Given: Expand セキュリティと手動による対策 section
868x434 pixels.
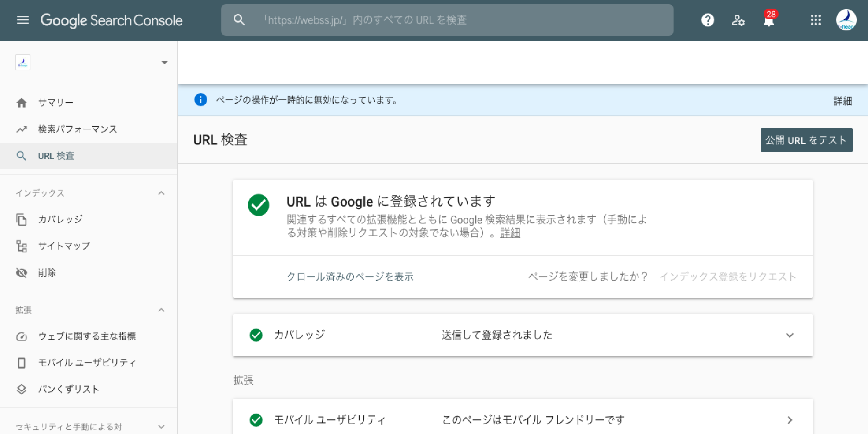Looking at the screenshot, I should [x=161, y=427].
